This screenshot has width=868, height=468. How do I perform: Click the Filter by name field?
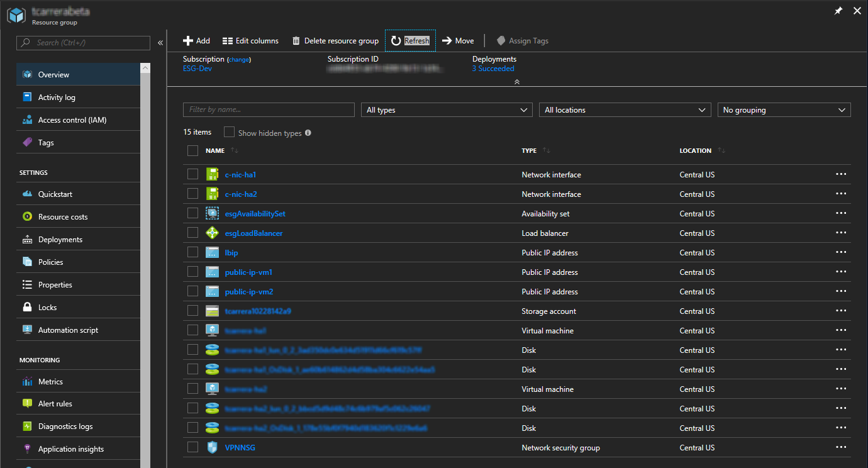coord(269,109)
